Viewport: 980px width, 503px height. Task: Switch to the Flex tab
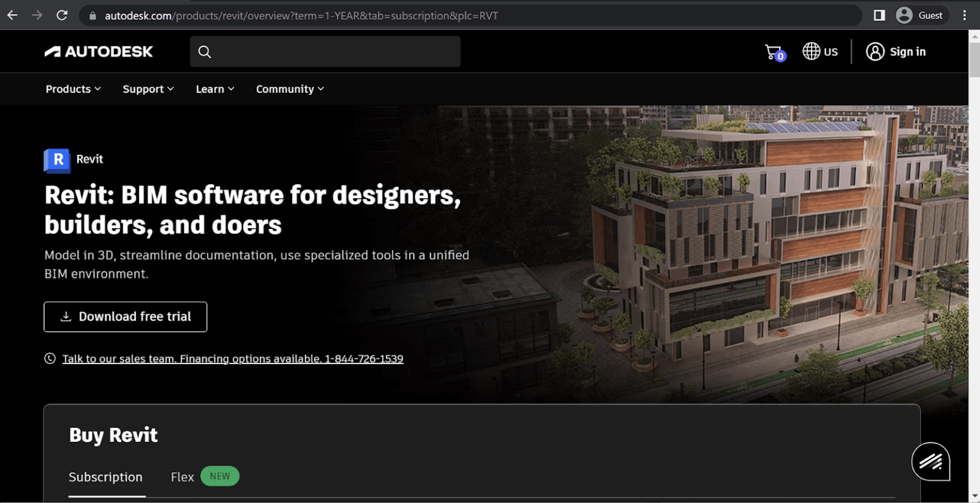[182, 476]
